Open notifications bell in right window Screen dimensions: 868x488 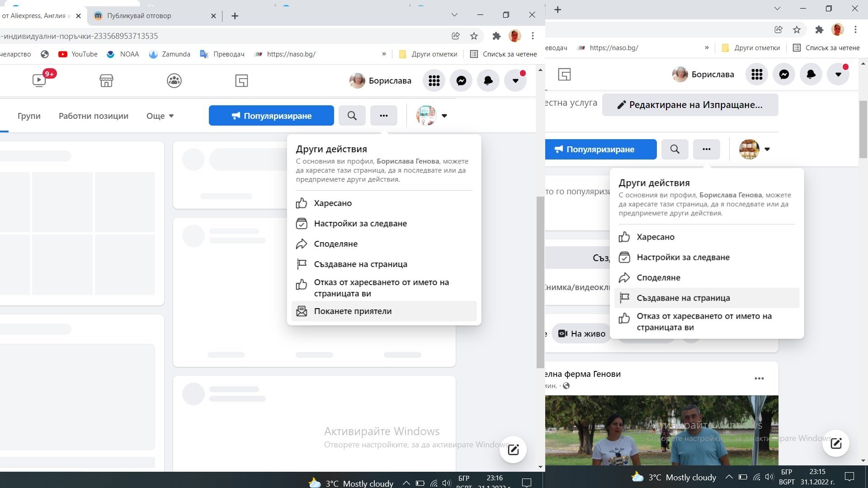(x=811, y=75)
